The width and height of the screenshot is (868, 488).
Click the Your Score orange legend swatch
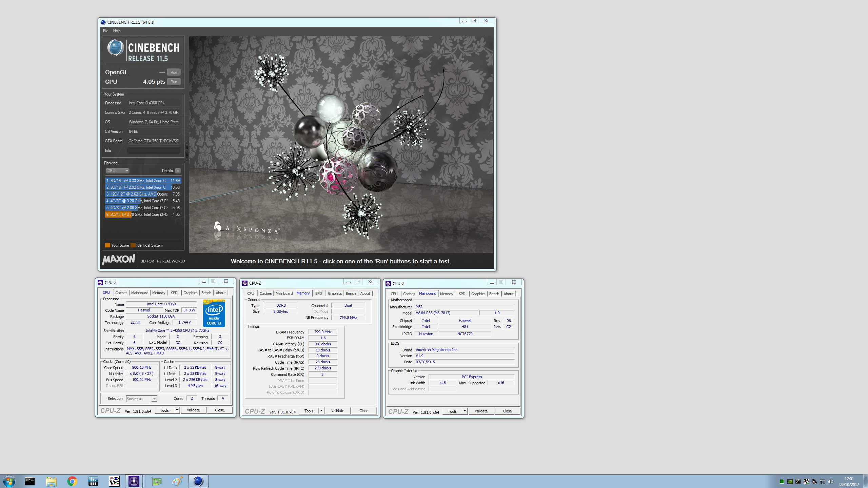tap(107, 245)
